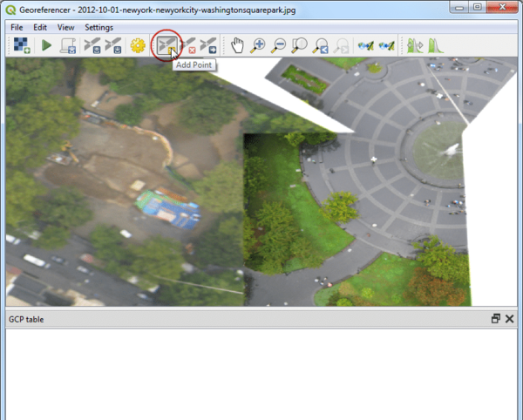This screenshot has height=420, width=523.
Task: Open the View menu
Action: (x=65, y=27)
